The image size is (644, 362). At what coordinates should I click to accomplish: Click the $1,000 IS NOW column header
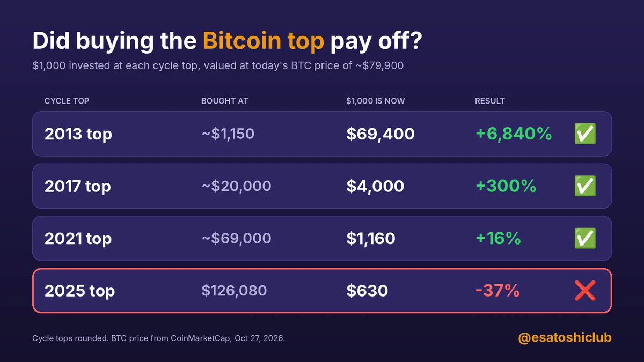coord(376,101)
